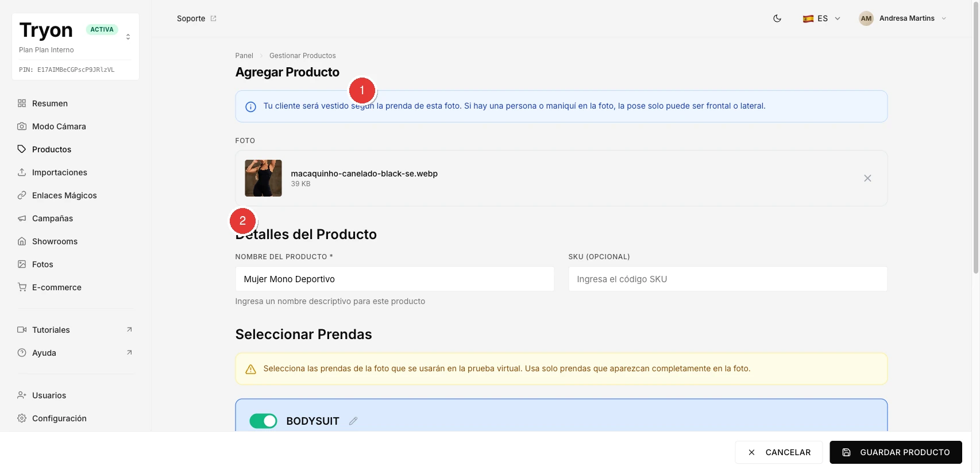The height and width of the screenshot is (473, 980).
Task: Click the Tutoriales video icon
Action: pyautogui.click(x=22, y=330)
